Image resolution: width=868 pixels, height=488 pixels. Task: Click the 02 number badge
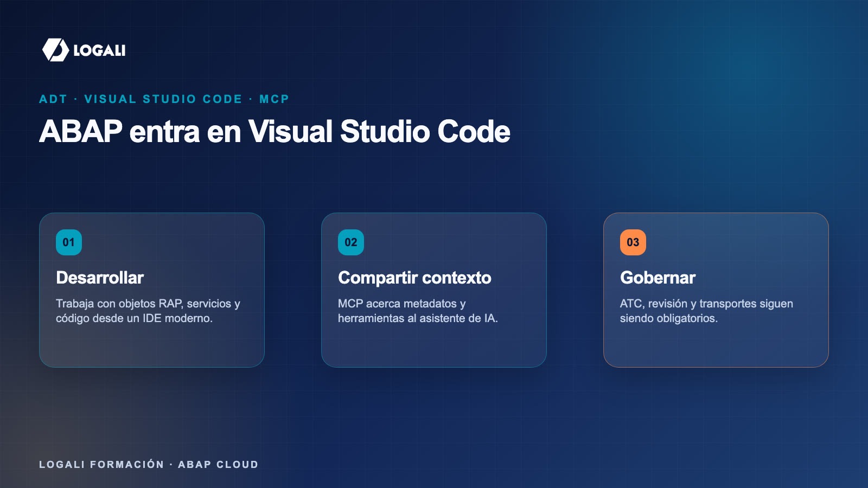click(x=351, y=242)
